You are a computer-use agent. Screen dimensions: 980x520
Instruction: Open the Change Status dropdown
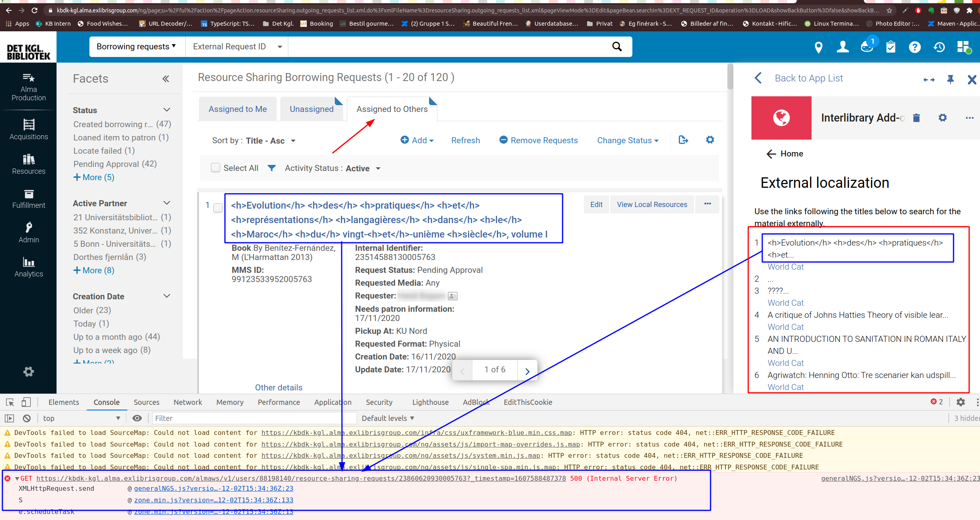tap(627, 140)
